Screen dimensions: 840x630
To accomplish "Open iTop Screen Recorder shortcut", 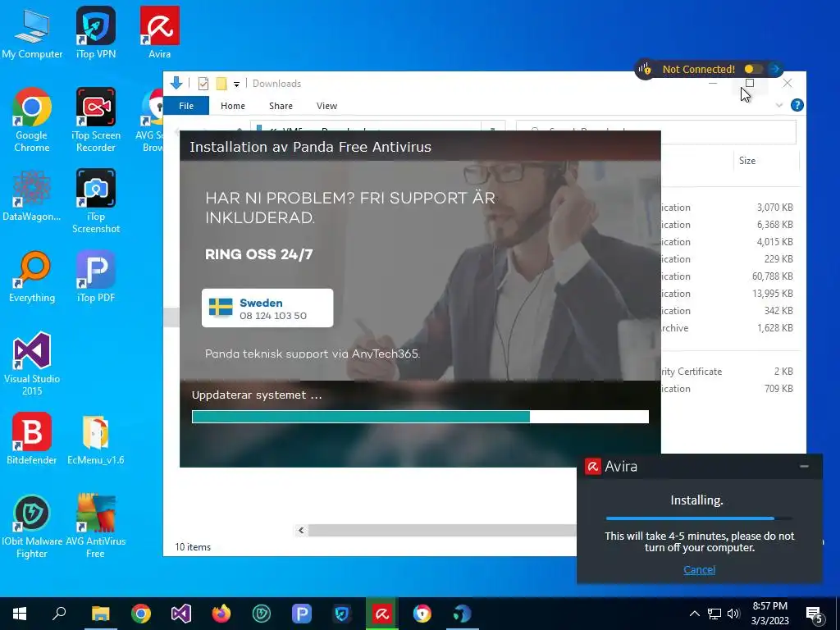I will tap(96, 120).
